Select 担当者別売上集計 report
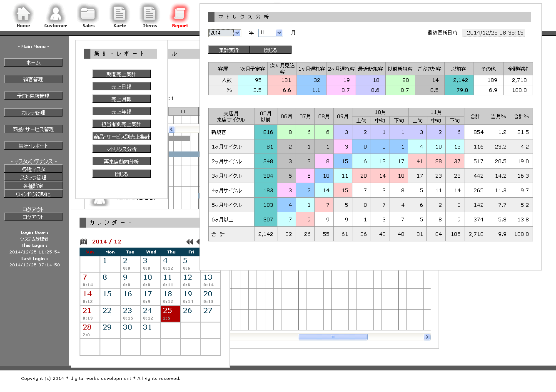556x392 pixels. [122, 124]
